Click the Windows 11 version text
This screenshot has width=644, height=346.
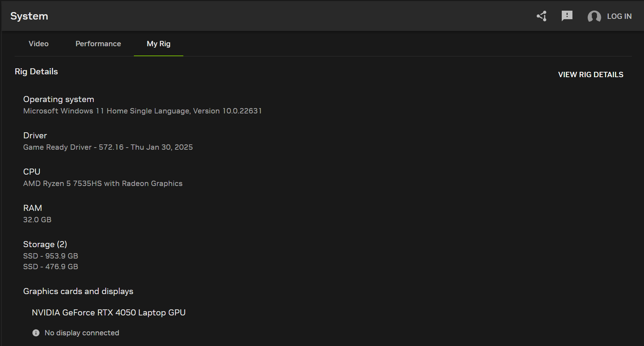pos(142,111)
